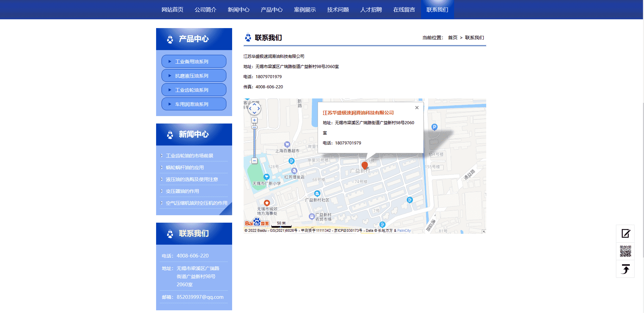Open the message edit icon on right sidebar
The height and width of the screenshot is (313, 644).
pos(625,233)
